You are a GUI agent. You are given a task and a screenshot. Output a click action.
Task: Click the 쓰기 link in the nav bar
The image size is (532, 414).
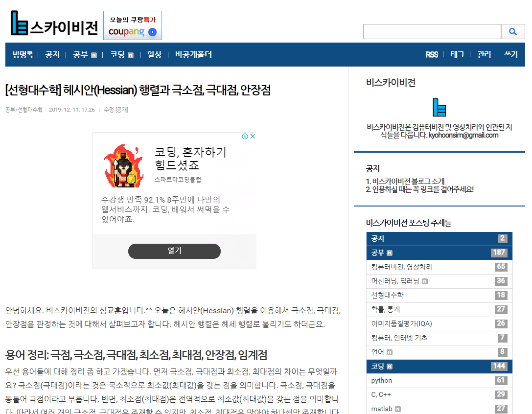coord(510,55)
